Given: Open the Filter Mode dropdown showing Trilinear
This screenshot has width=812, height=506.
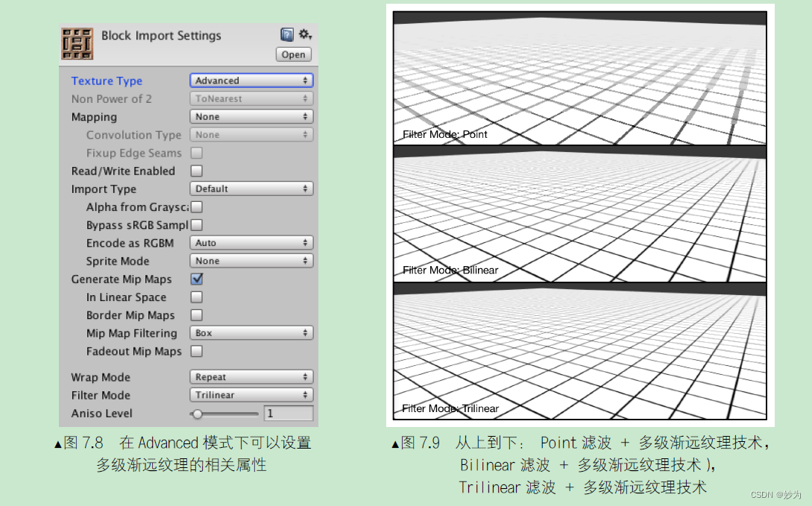Looking at the screenshot, I should [251, 394].
